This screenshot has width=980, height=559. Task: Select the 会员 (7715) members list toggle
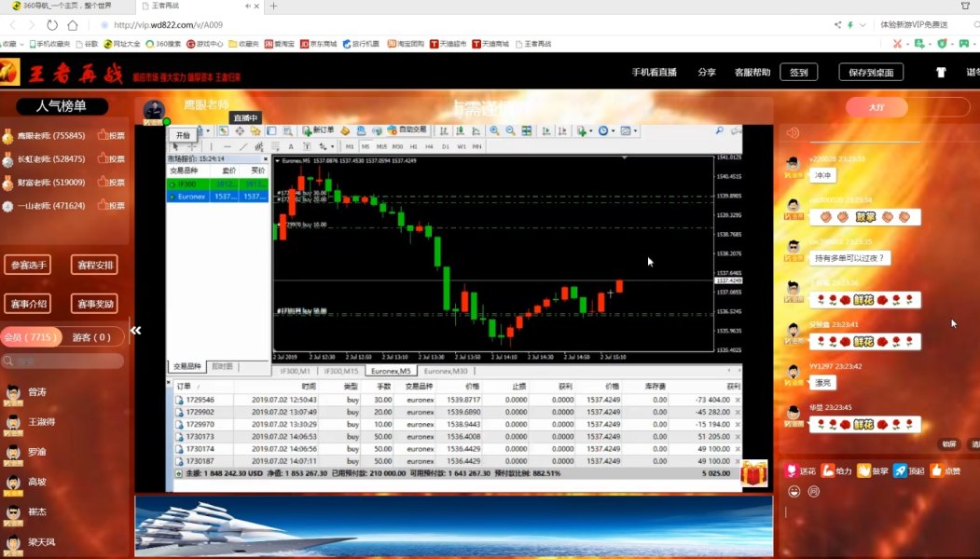(x=31, y=337)
